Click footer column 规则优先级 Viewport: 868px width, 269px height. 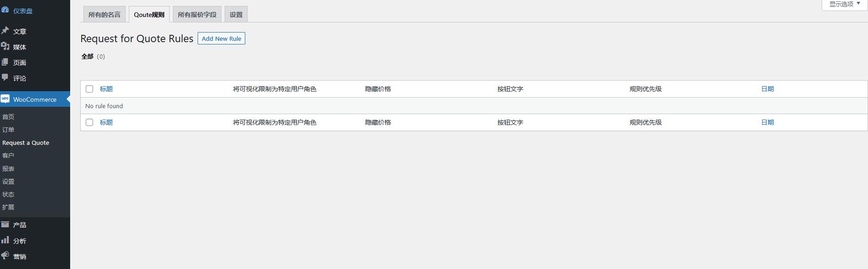click(646, 122)
